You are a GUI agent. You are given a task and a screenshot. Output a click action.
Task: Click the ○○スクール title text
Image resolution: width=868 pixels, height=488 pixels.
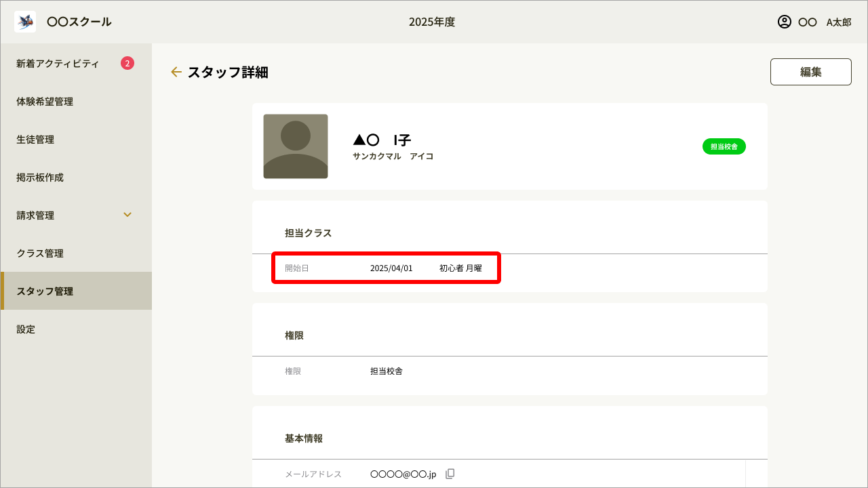[x=79, y=22]
